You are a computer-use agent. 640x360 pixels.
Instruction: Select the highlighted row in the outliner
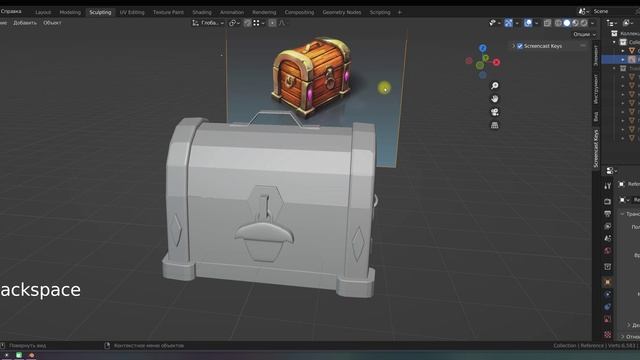point(621,60)
